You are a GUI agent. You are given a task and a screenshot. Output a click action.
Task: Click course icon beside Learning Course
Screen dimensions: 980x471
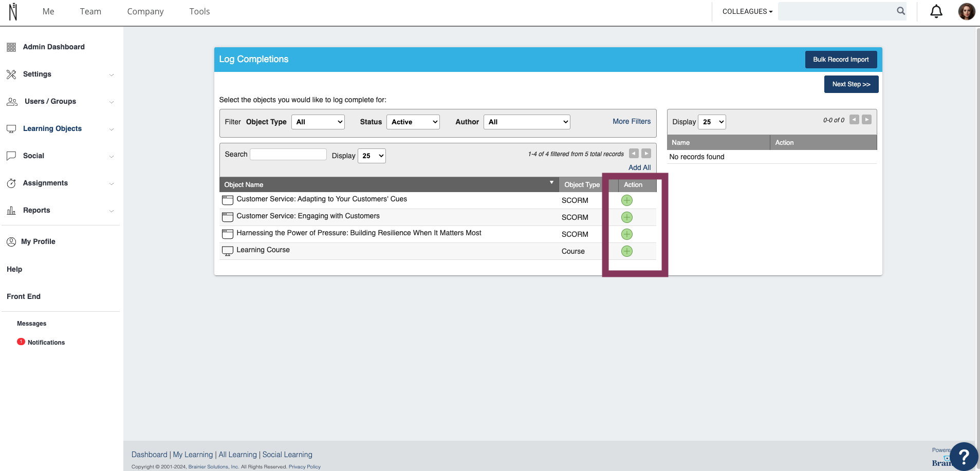pyautogui.click(x=227, y=251)
